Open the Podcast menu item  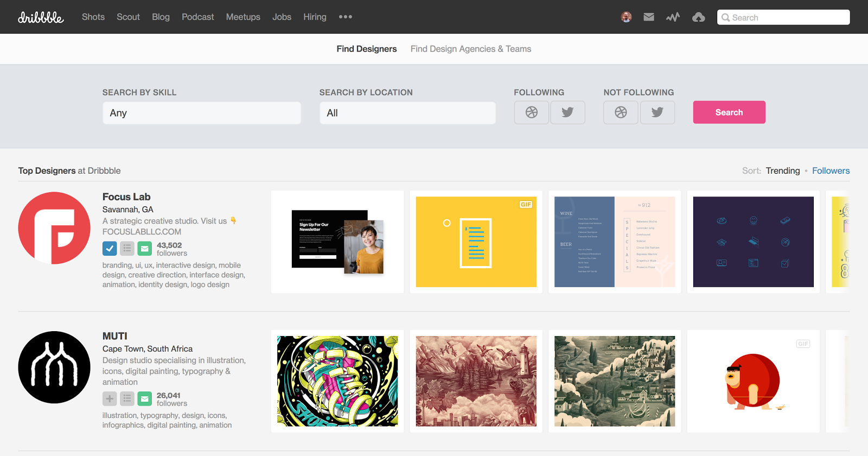tap(198, 17)
